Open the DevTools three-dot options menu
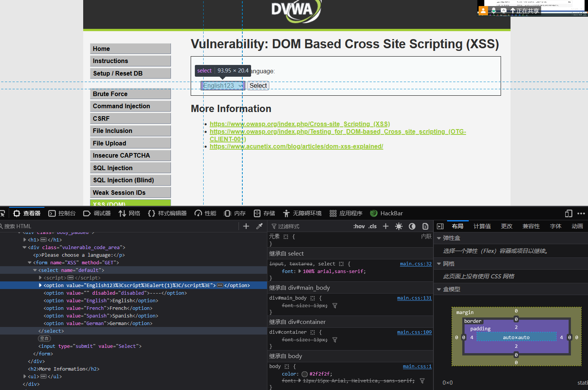This screenshot has height=390, width=588. pos(581,213)
